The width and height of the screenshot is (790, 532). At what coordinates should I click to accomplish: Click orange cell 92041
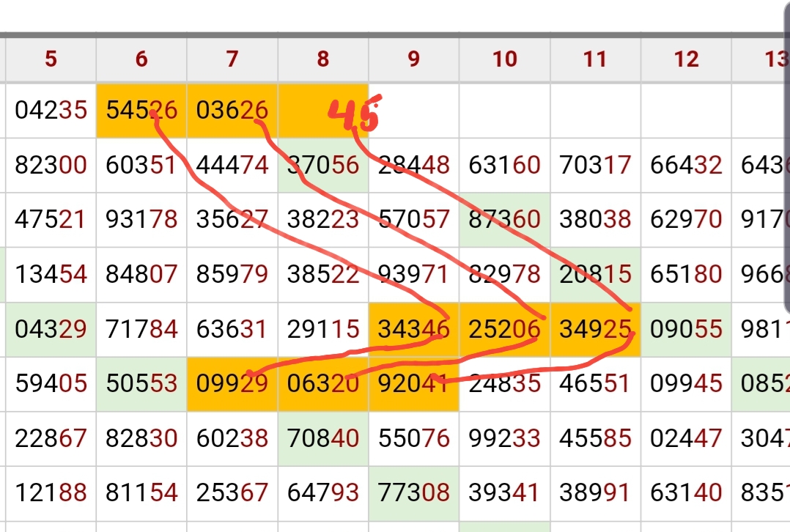coord(414,384)
